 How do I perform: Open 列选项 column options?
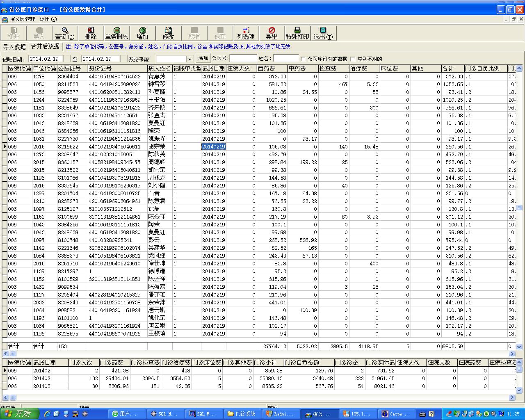tap(246, 33)
